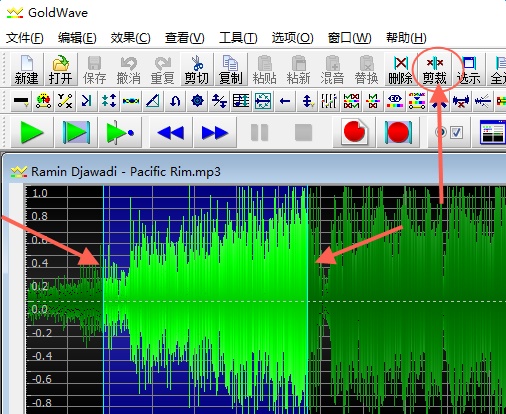Trim audio with the 剪裁 icon

435,69
